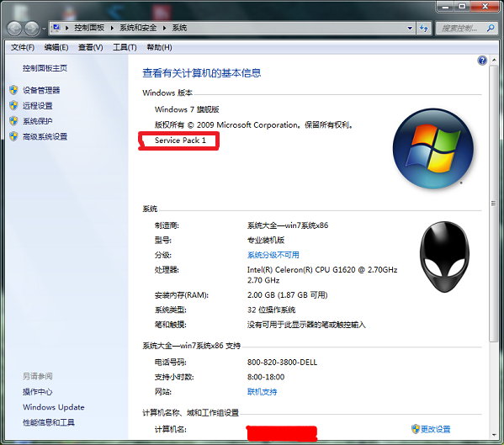This screenshot has width=504, height=445.
Task: Click the 专业装机版 model value
Action: (266, 241)
